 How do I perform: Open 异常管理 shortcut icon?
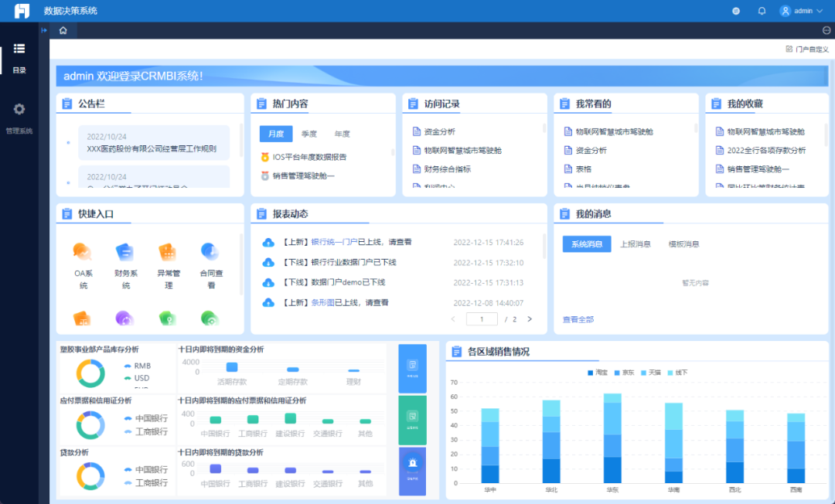click(x=168, y=252)
